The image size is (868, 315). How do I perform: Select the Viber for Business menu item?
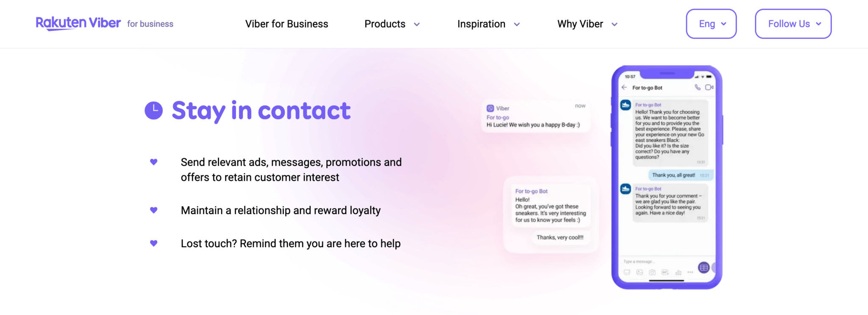click(x=286, y=24)
